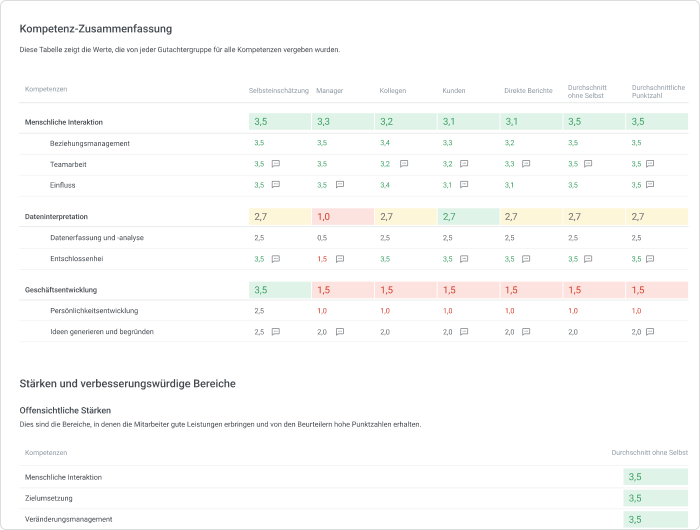View Entschlossenhei comment icon under Direkte Berichte
This screenshot has height=530, width=700.
tap(526, 259)
